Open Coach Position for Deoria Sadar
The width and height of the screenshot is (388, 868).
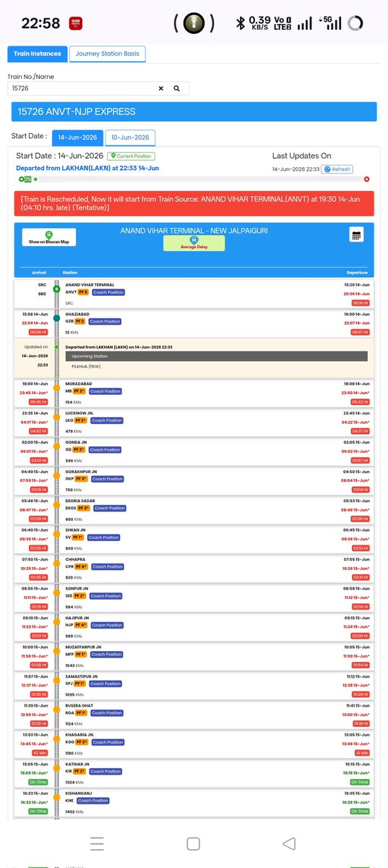click(109, 509)
